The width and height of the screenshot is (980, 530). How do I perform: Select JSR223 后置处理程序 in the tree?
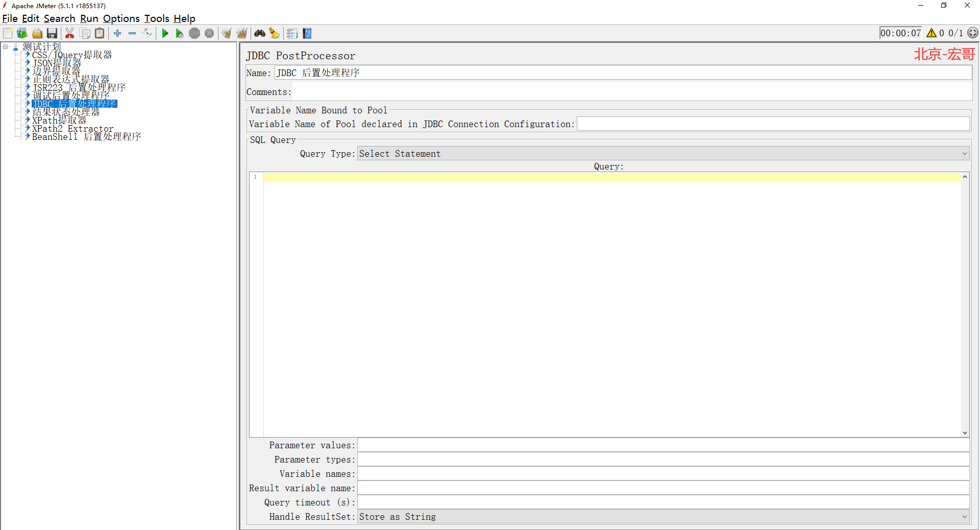pos(79,87)
